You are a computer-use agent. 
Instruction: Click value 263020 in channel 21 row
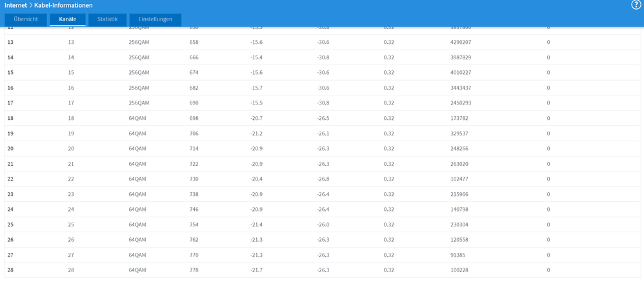(459, 164)
